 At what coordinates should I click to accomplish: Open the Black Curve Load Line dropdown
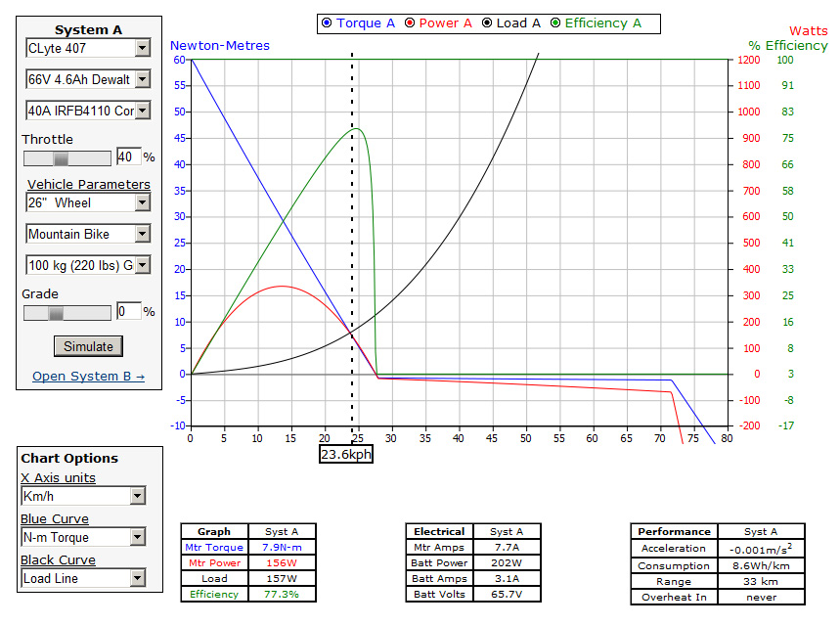point(83,578)
